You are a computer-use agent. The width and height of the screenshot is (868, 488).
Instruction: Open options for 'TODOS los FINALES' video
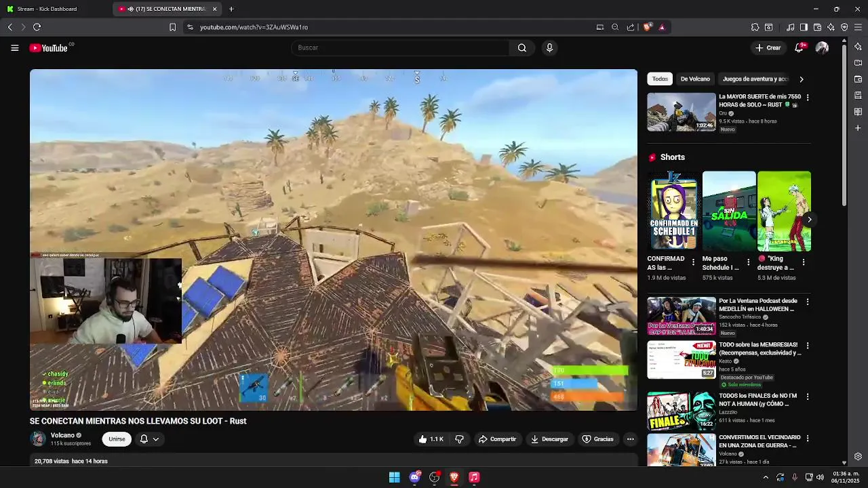(807, 396)
